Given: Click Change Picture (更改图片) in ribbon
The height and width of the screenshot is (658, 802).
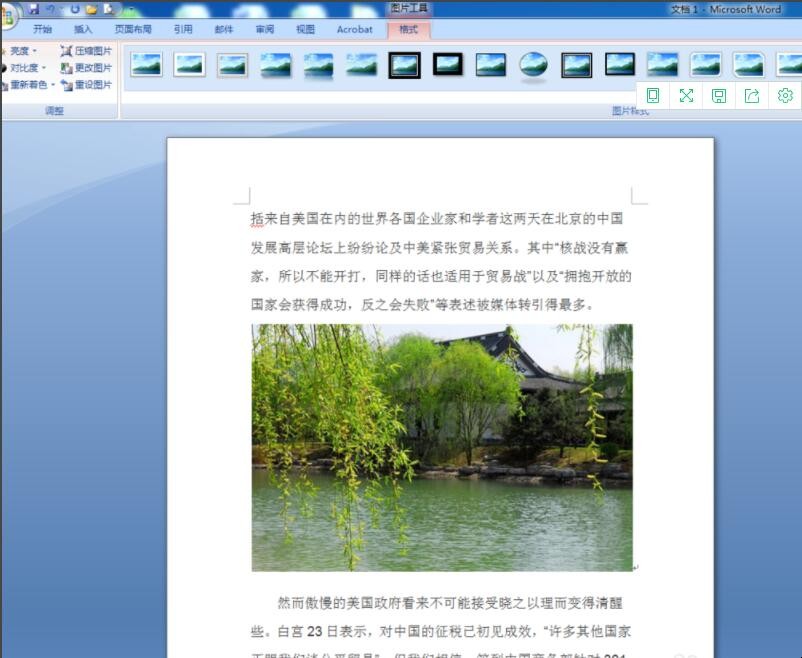Looking at the screenshot, I should 86,68.
